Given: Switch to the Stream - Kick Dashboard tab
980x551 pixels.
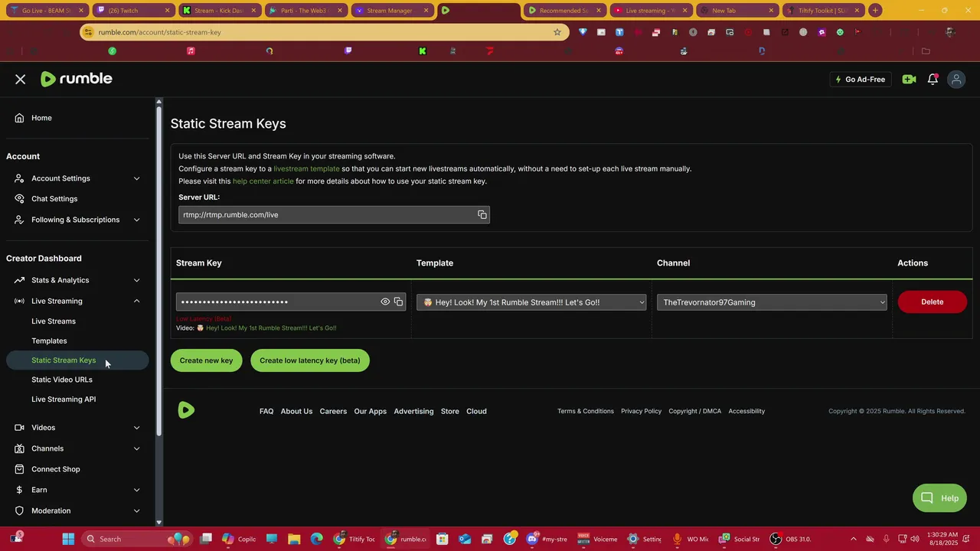Looking at the screenshot, I should [x=218, y=11].
